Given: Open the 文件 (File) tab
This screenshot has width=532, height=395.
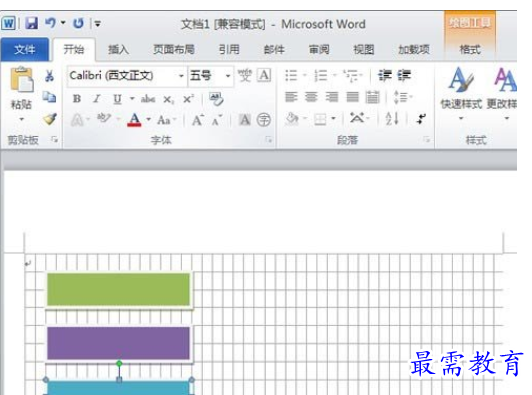Looking at the screenshot, I should coord(24,50).
